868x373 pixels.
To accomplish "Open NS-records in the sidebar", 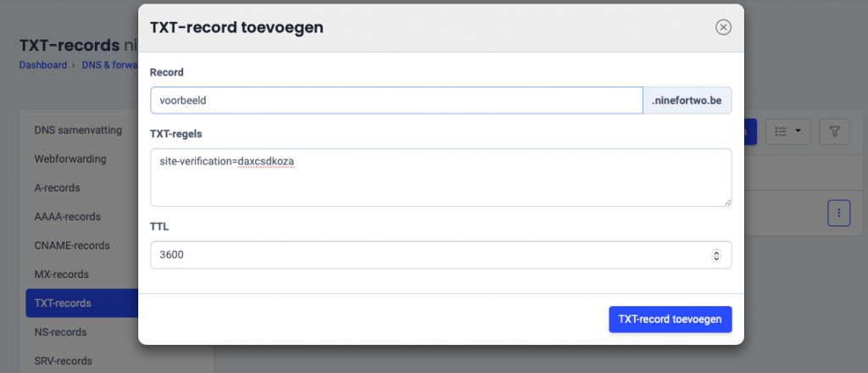I will point(60,332).
